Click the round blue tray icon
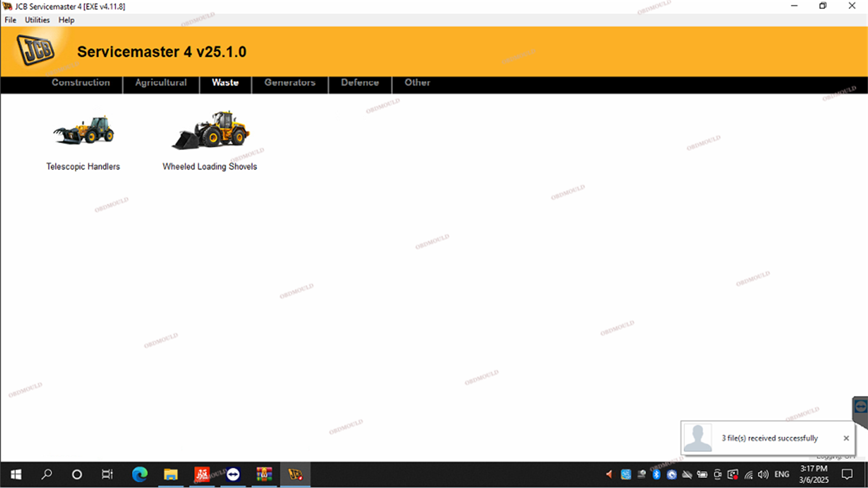This screenshot has height=488, width=868. click(x=672, y=475)
